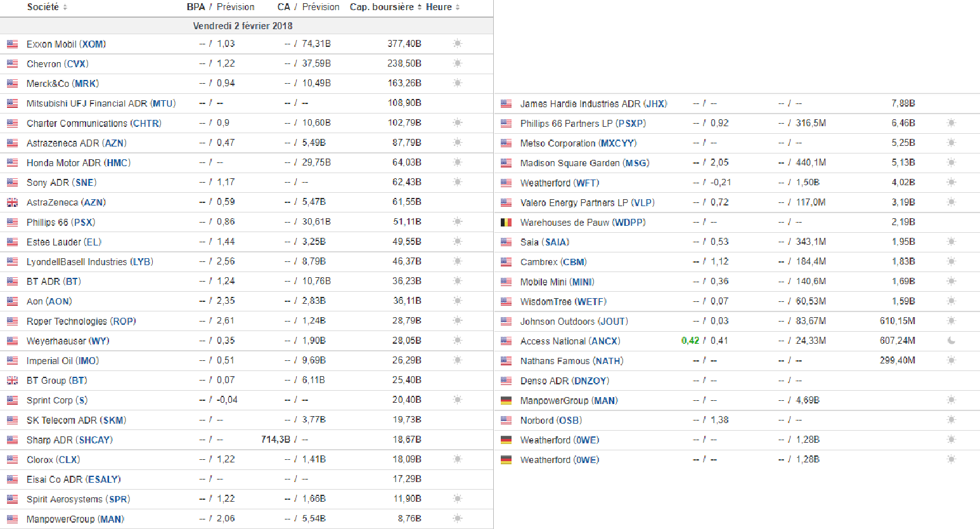980x529 pixels.
Task: Open the Sprint Corp (S) link
Action: tap(57, 400)
